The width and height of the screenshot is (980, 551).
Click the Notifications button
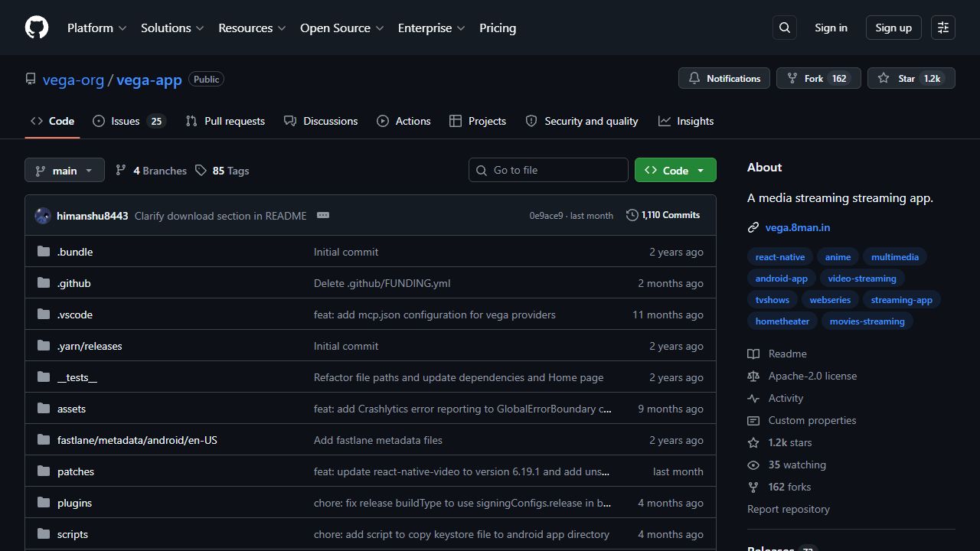coord(724,78)
